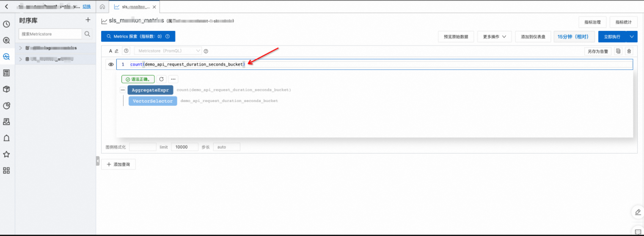Click the 语法正确 syntax status badge
Viewport: 644px width, 236px height.
[x=138, y=79]
